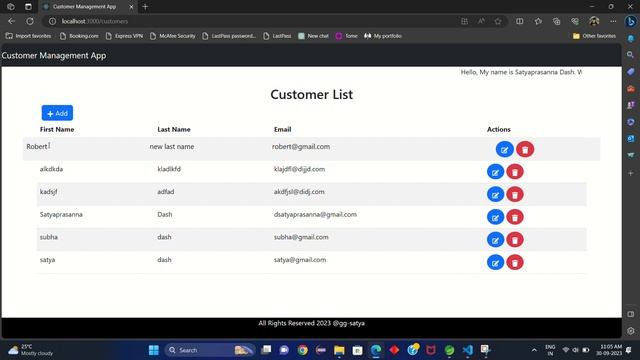Click the Customer List heading
640x360 pixels.
[x=311, y=94]
